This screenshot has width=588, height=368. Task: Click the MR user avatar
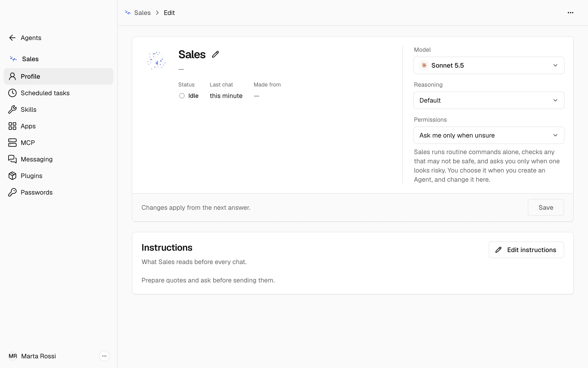click(13, 356)
